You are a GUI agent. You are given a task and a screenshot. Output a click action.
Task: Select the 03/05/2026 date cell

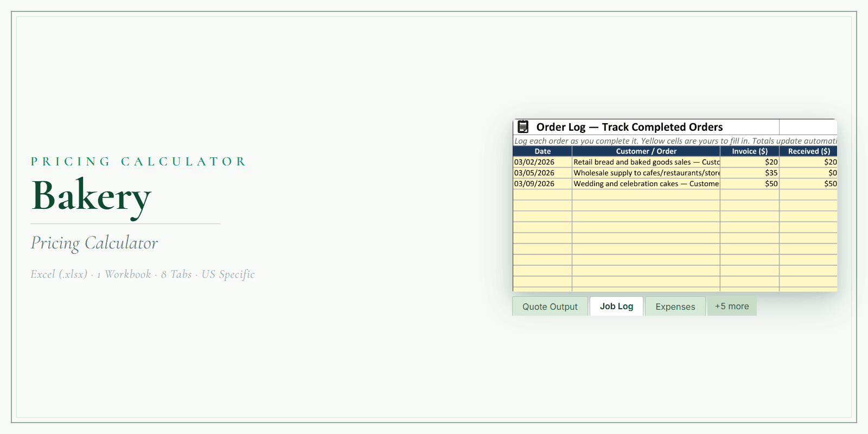tap(542, 173)
